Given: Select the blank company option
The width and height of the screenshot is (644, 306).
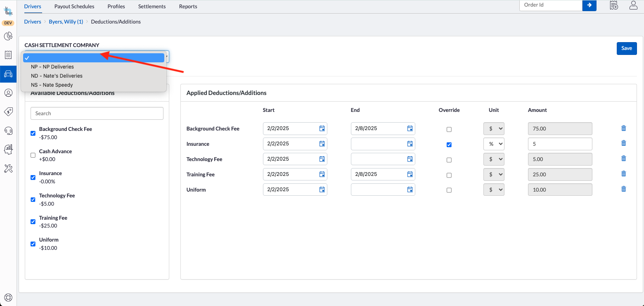Looking at the screenshot, I should [x=94, y=58].
